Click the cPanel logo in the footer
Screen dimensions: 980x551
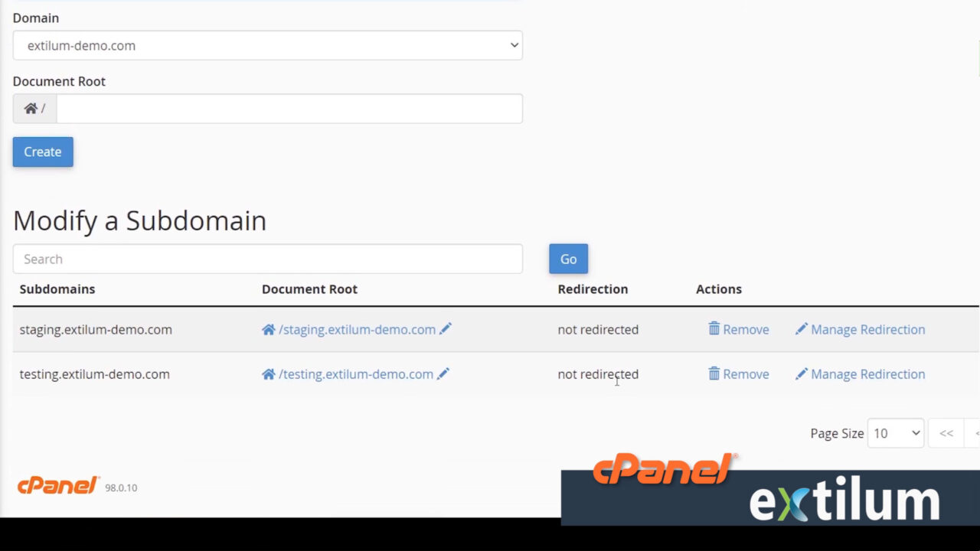(x=57, y=486)
